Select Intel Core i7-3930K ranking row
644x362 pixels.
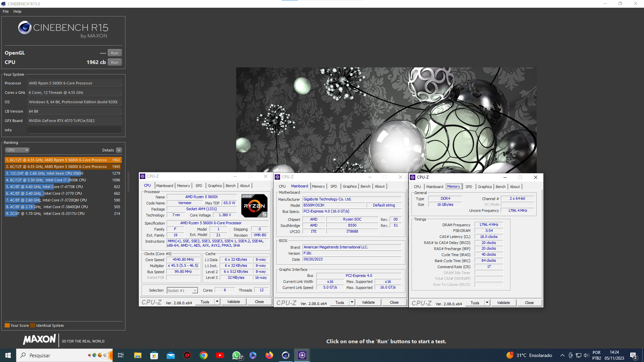point(63,180)
